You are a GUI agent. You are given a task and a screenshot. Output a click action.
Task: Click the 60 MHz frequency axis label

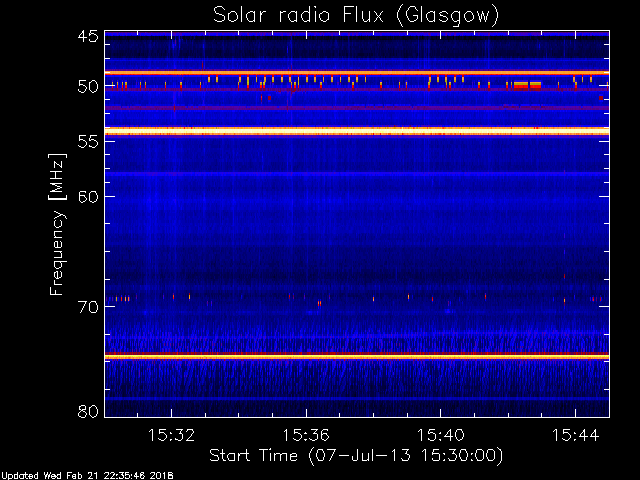pos(88,197)
